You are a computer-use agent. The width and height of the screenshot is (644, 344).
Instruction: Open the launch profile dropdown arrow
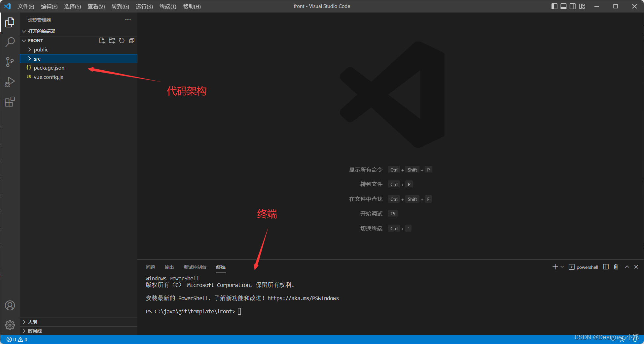[562, 267]
